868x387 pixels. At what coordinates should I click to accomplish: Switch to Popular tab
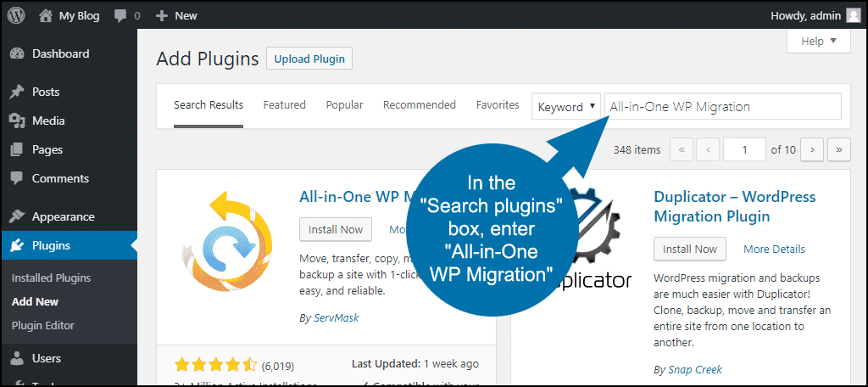pyautogui.click(x=344, y=104)
